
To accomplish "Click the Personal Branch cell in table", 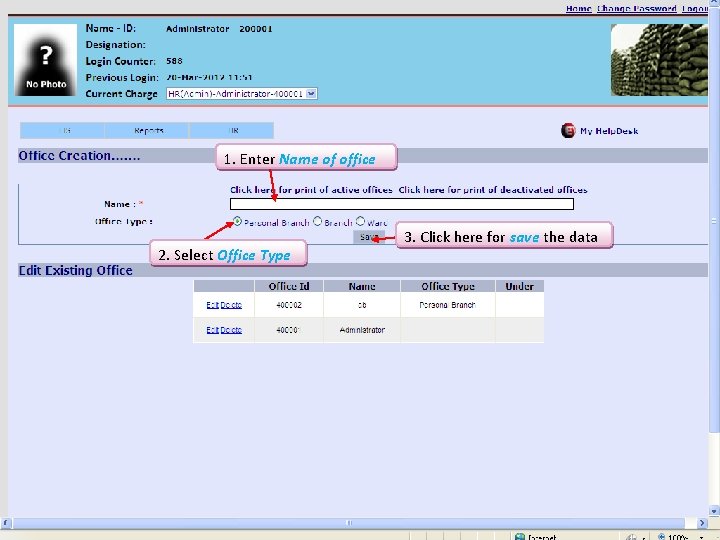I will coord(448,305).
